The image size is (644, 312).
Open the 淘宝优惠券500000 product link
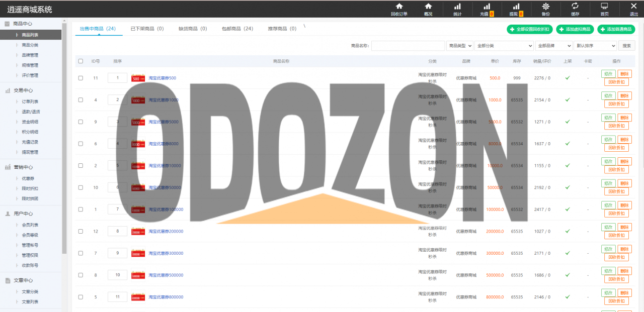166,275
